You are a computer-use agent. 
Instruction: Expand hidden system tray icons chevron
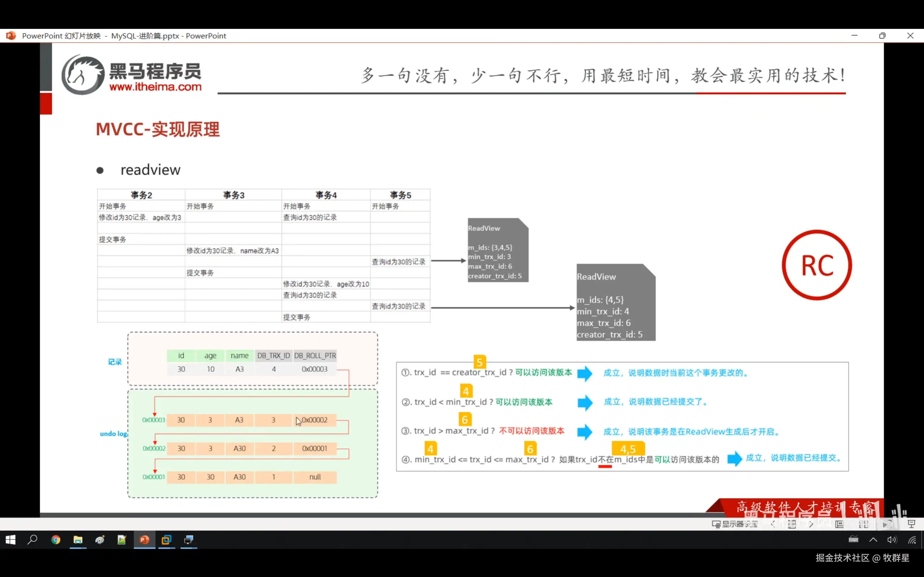[873, 539]
